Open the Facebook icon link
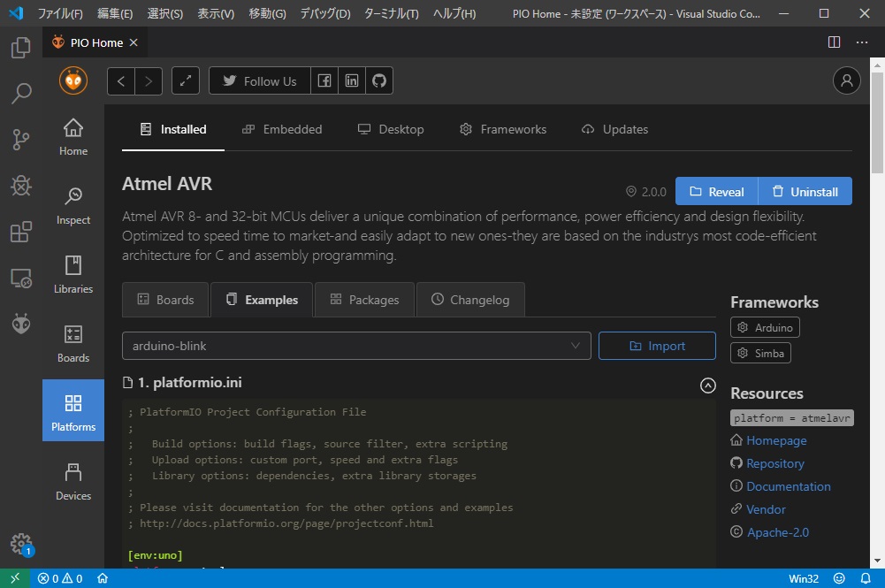The height and width of the screenshot is (588, 885). pos(324,80)
